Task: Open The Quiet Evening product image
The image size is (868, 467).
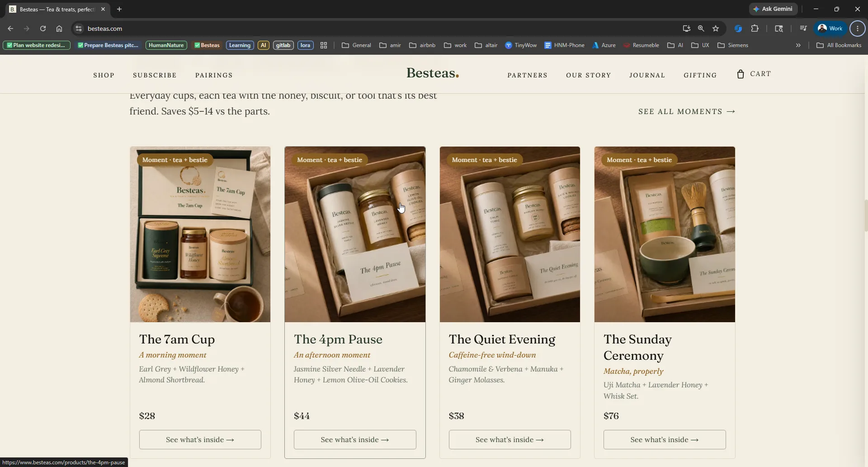Action: (x=510, y=234)
